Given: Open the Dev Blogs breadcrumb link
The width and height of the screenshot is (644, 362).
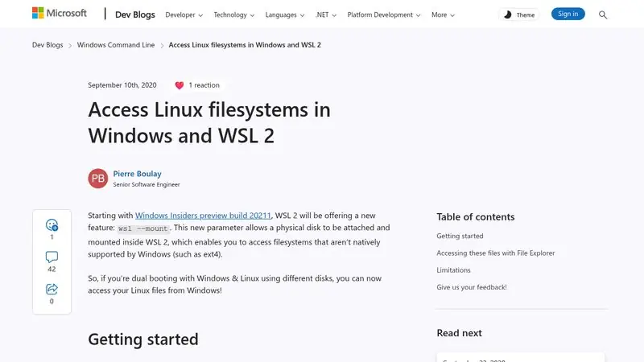Looking at the screenshot, I should click(47, 45).
